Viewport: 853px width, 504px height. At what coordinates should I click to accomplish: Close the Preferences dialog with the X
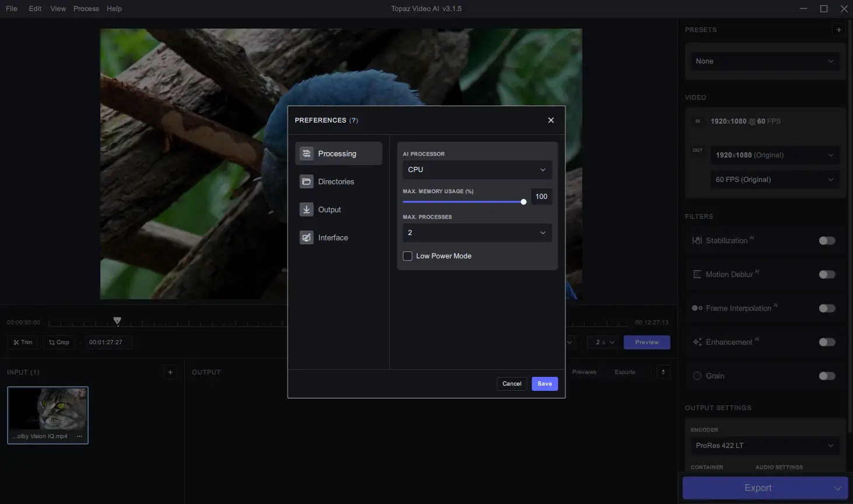(x=551, y=120)
